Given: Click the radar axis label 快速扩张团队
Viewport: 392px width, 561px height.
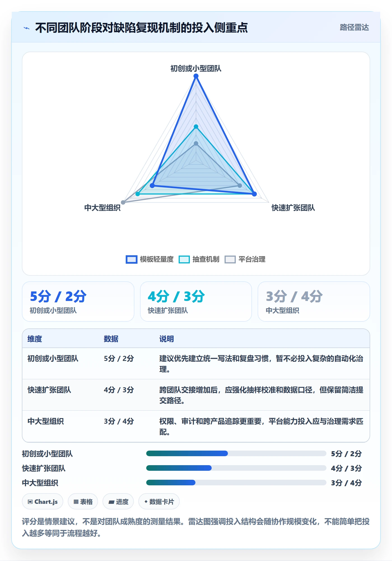Looking at the screenshot, I should [293, 208].
